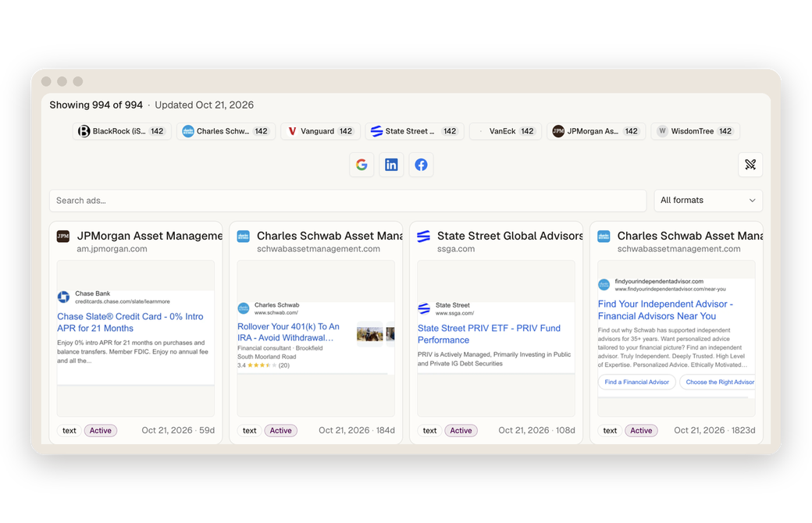Click Schwab logo inside 401(k) ad preview
This screenshot has width=812, height=523.
point(244,308)
